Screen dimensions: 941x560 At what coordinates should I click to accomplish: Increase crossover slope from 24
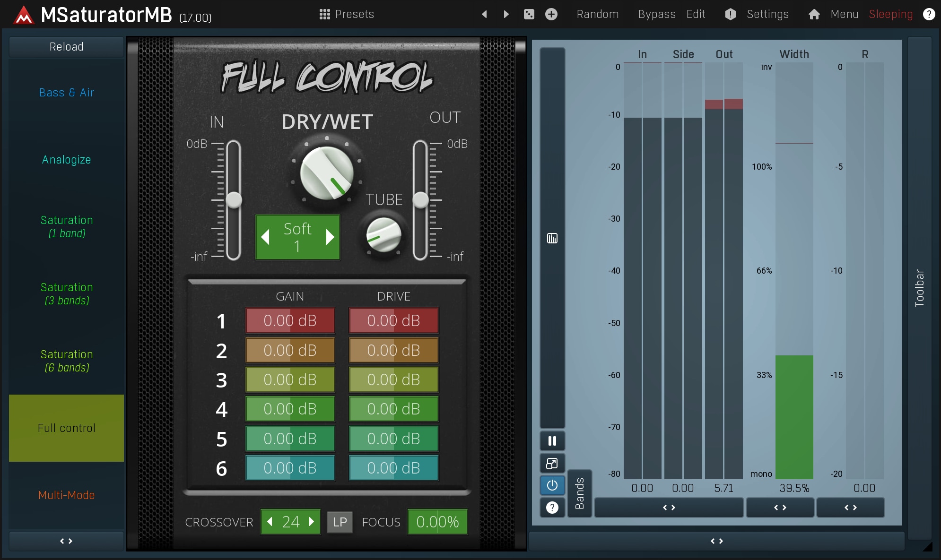[312, 522]
